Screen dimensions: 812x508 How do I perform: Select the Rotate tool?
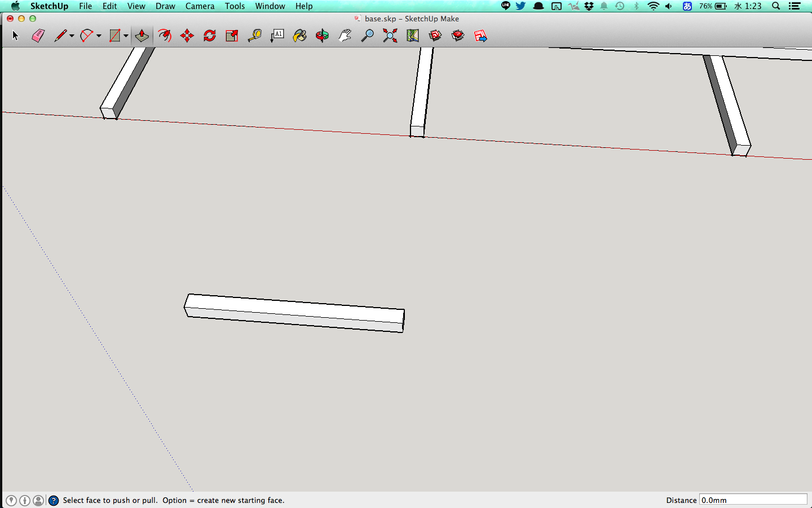click(x=210, y=36)
